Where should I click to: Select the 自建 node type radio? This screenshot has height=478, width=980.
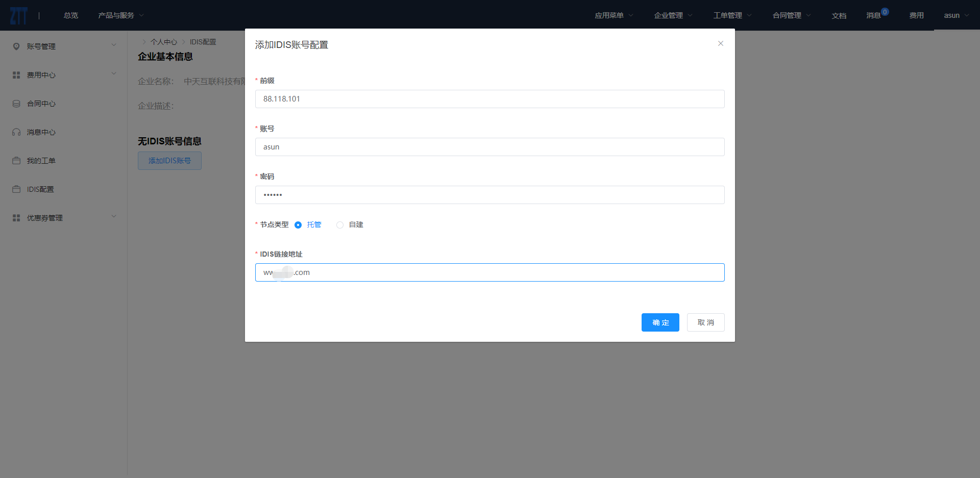click(x=340, y=225)
